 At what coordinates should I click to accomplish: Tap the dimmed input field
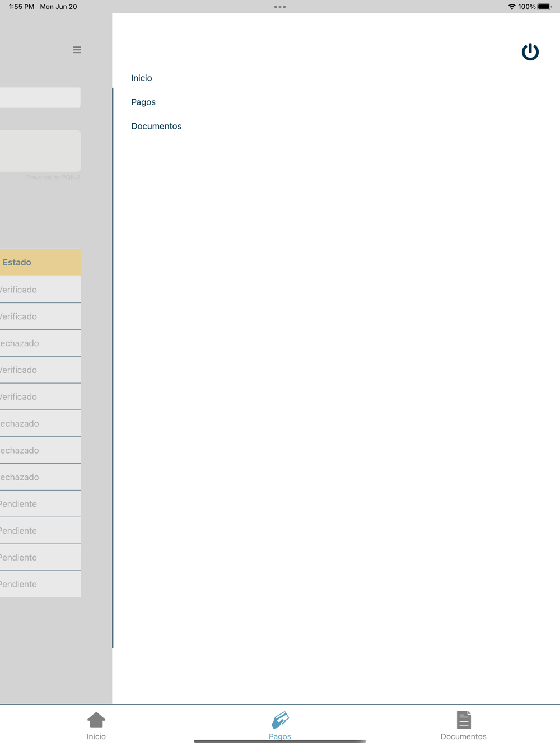(40, 97)
